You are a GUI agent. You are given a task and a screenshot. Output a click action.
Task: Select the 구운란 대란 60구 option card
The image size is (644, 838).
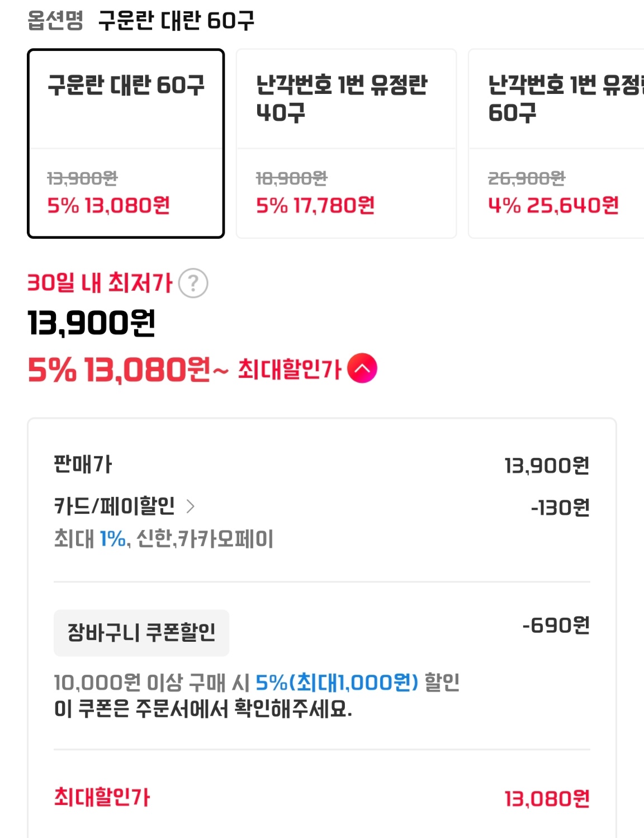tap(126, 143)
